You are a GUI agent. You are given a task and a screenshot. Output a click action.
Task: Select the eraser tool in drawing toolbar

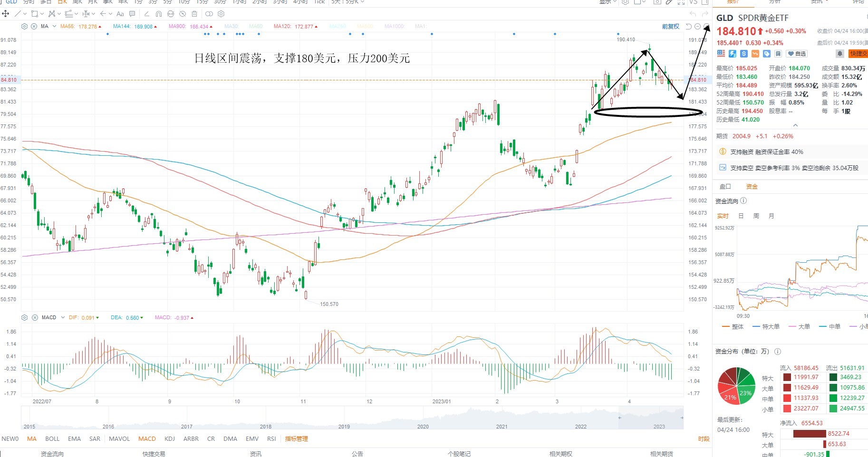(146, 14)
